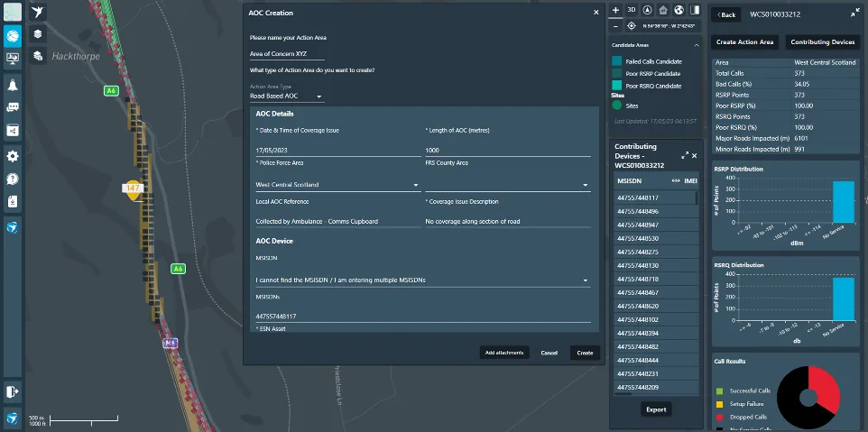Screen dimensions: 868x432
Task: Select MSISDN 447557448530 row
Action: point(655,238)
